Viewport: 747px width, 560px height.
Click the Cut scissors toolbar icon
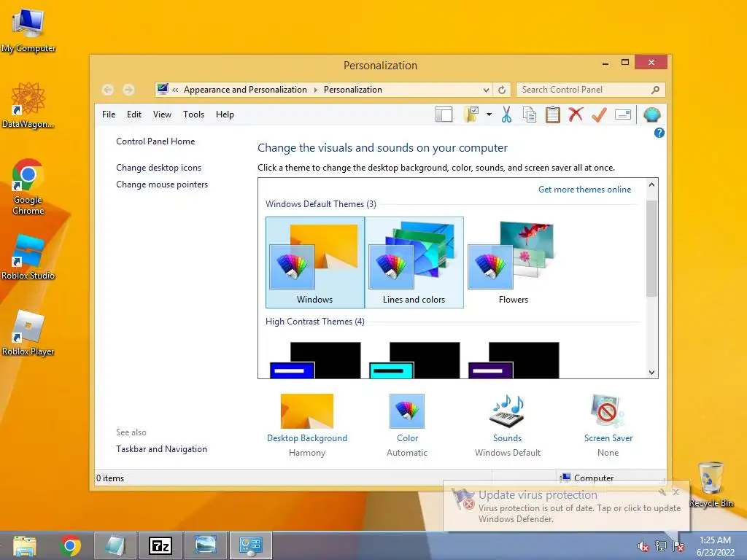tap(506, 114)
